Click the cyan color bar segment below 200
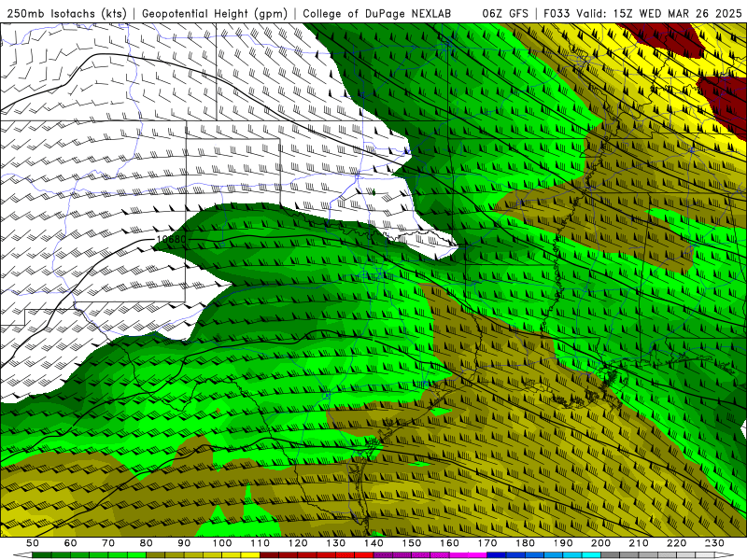This screenshot has width=747, height=560. click(x=591, y=555)
